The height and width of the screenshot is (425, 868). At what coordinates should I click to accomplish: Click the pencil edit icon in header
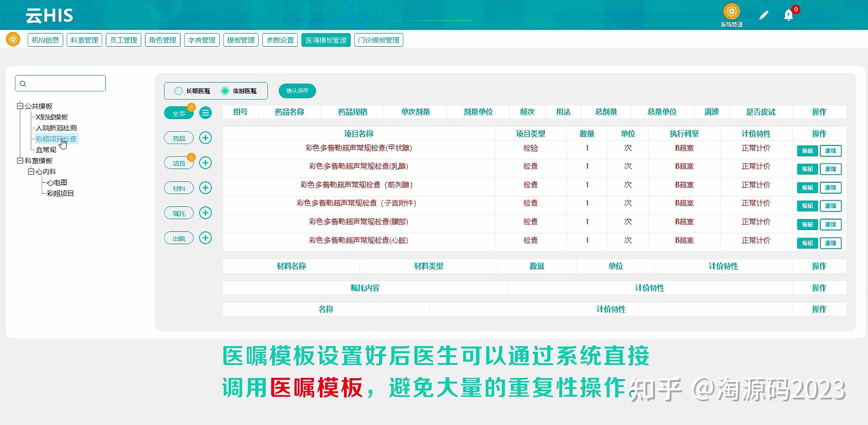click(x=764, y=15)
